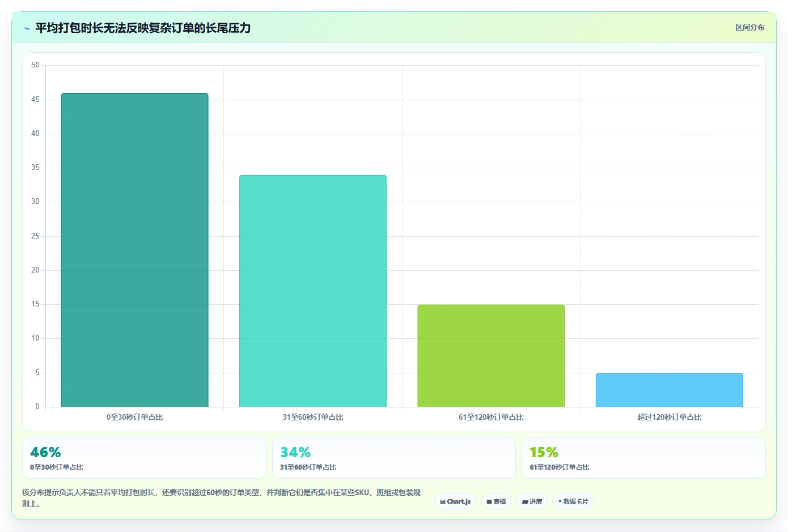This screenshot has width=788, height=532.
Task: Click the 区间分布 label in header
Action: [750, 27]
